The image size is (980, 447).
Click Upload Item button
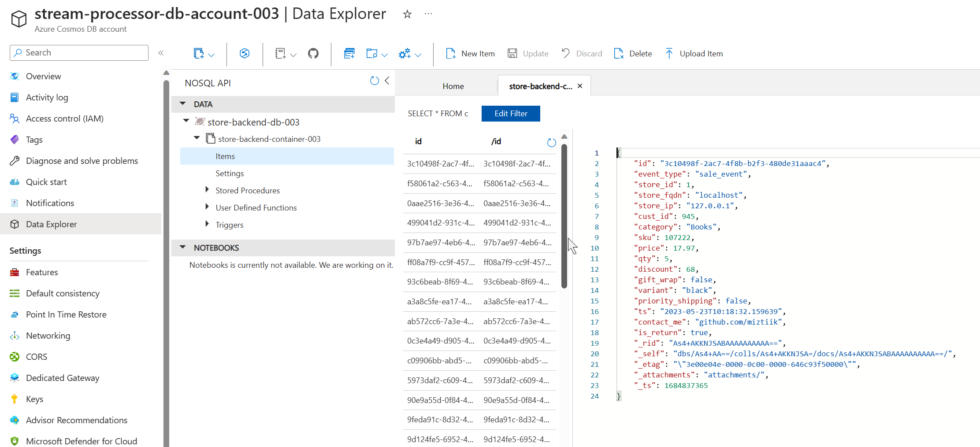pyautogui.click(x=694, y=54)
